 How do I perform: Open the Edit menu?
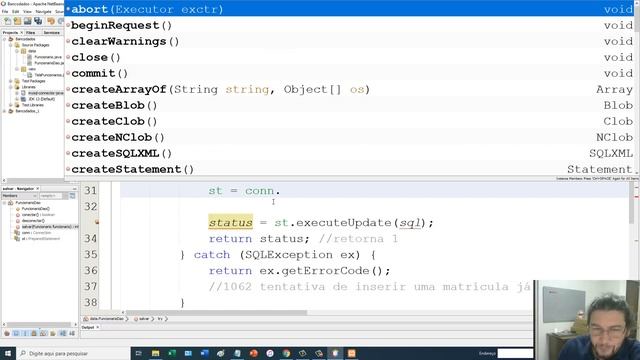click(16, 11)
